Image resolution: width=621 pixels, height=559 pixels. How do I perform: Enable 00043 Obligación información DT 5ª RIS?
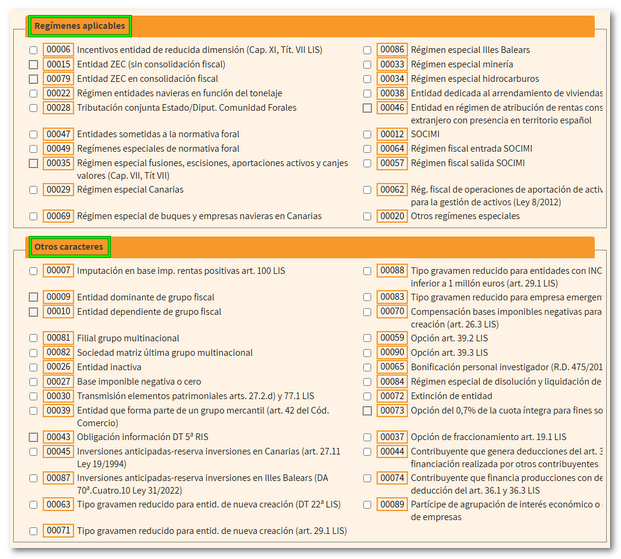(x=33, y=437)
